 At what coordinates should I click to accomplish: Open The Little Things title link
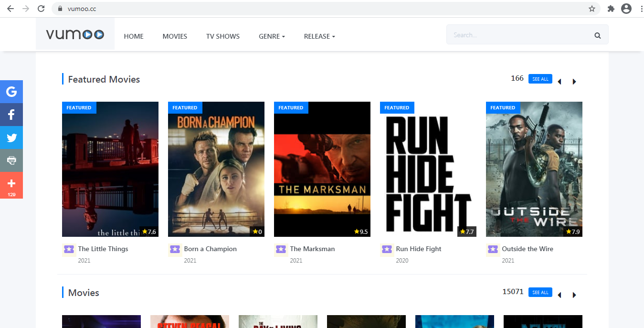coord(103,249)
